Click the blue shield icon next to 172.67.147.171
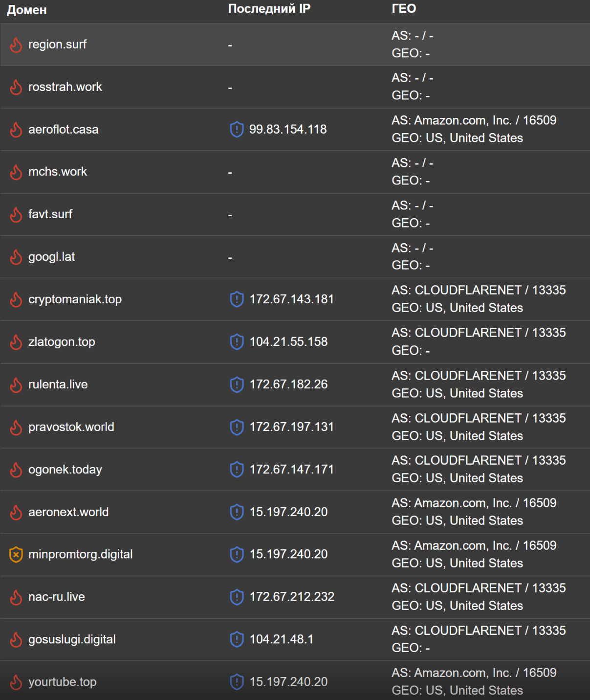Screen dimensions: 590x700 pos(237,470)
